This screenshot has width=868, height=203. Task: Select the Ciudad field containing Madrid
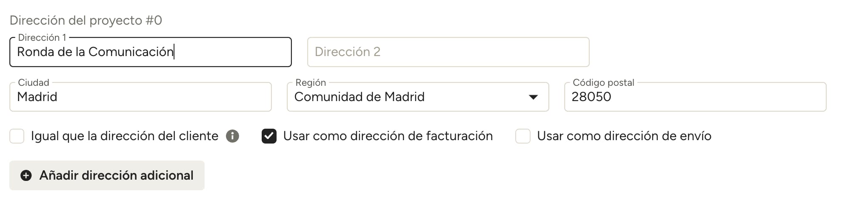coord(140,97)
